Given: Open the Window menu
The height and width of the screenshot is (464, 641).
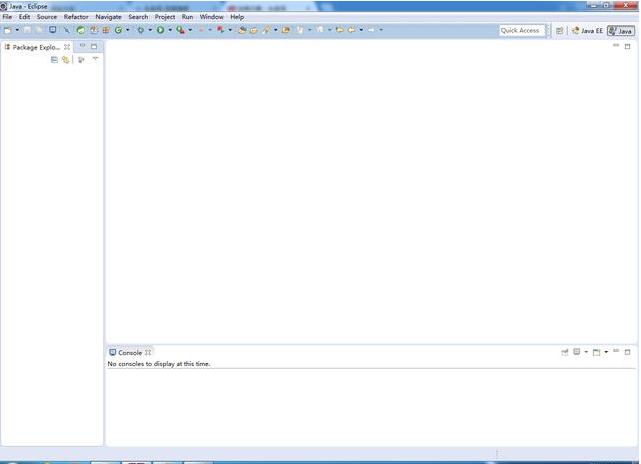Looking at the screenshot, I should [x=211, y=17].
